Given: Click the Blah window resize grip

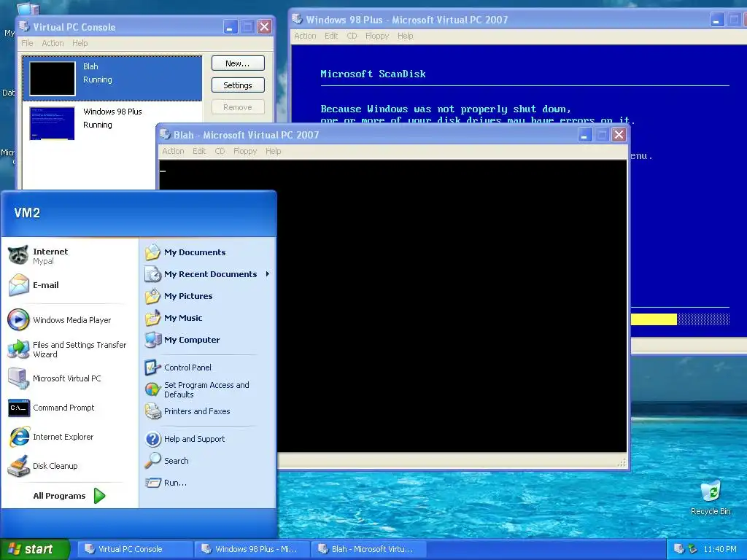Looking at the screenshot, I should (x=622, y=462).
